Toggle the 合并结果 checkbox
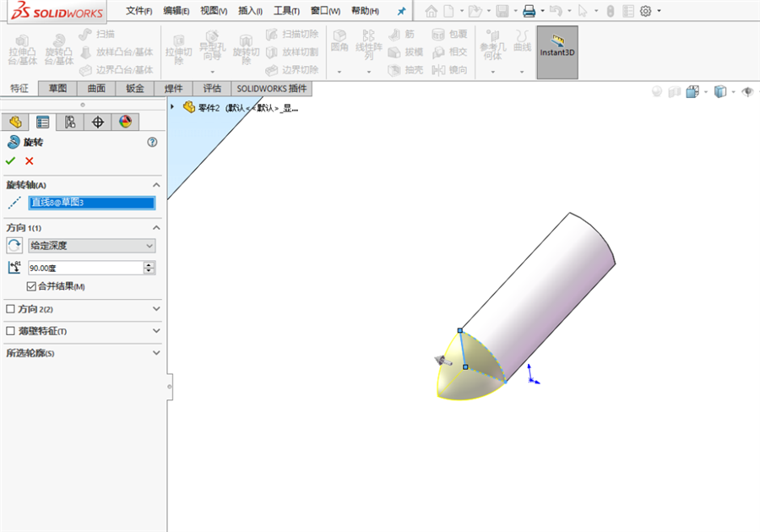Image resolution: width=760 pixels, height=532 pixels. (x=31, y=286)
